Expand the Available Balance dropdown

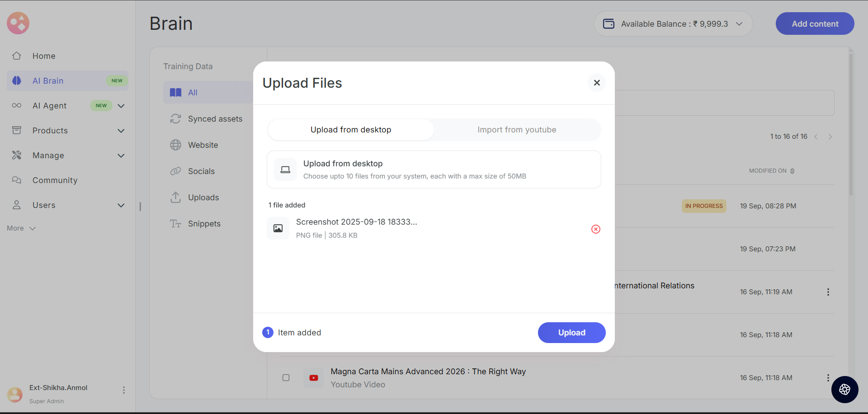pyautogui.click(x=739, y=24)
